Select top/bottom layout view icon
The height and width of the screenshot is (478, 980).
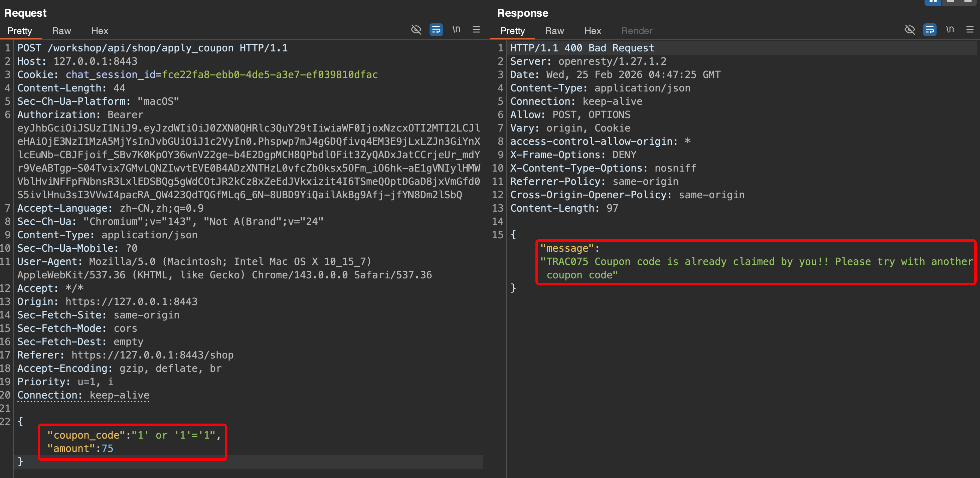coord(950,2)
